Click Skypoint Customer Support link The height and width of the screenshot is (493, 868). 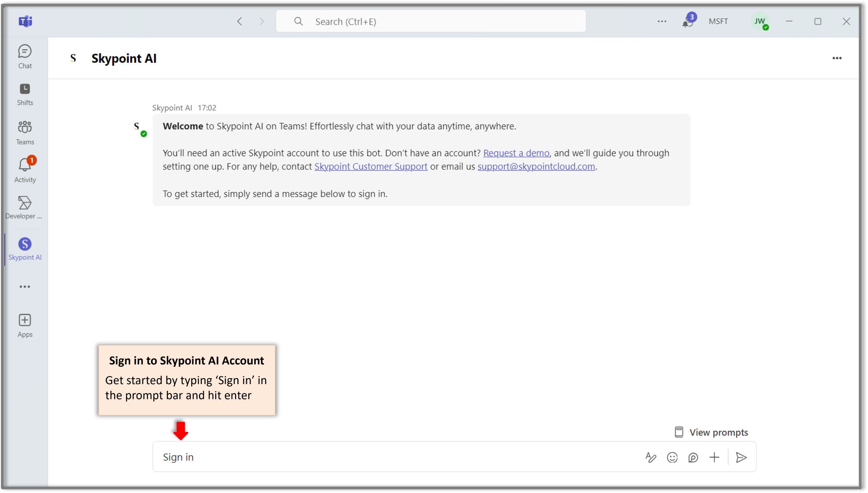click(370, 166)
